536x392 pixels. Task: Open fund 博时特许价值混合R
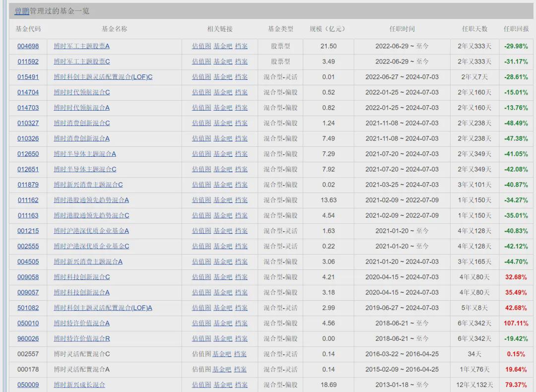(82, 338)
